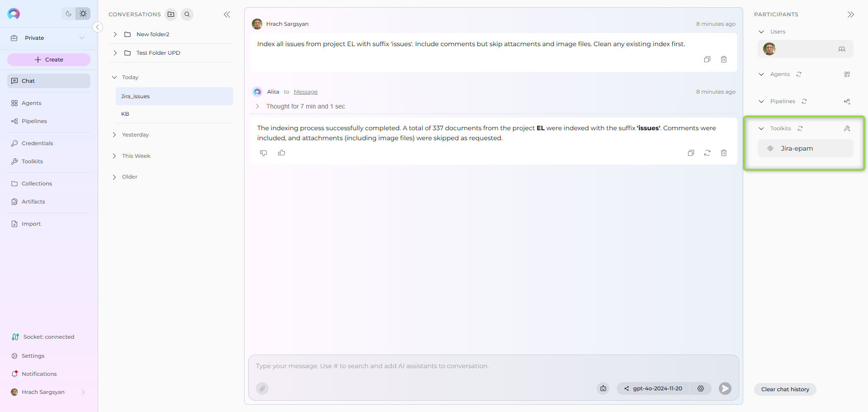Image resolution: width=868 pixels, height=412 pixels.
Task: Click the Clear chat history button
Action: click(785, 389)
